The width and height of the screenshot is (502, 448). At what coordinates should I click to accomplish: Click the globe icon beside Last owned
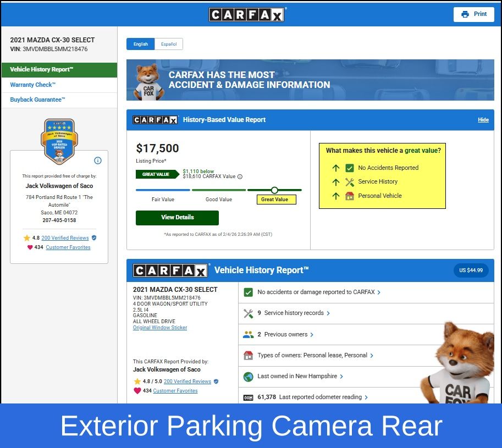point(248,377)
